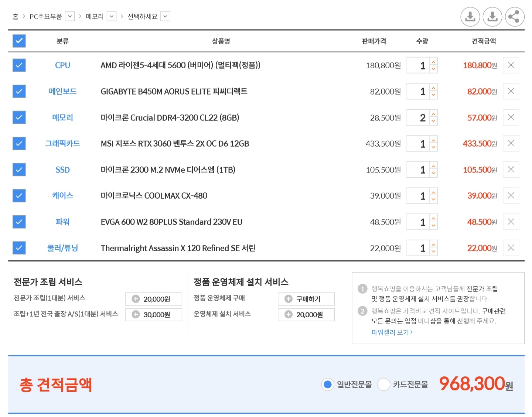Uncheck the 케이스 row checkbox

click(19, 195)
